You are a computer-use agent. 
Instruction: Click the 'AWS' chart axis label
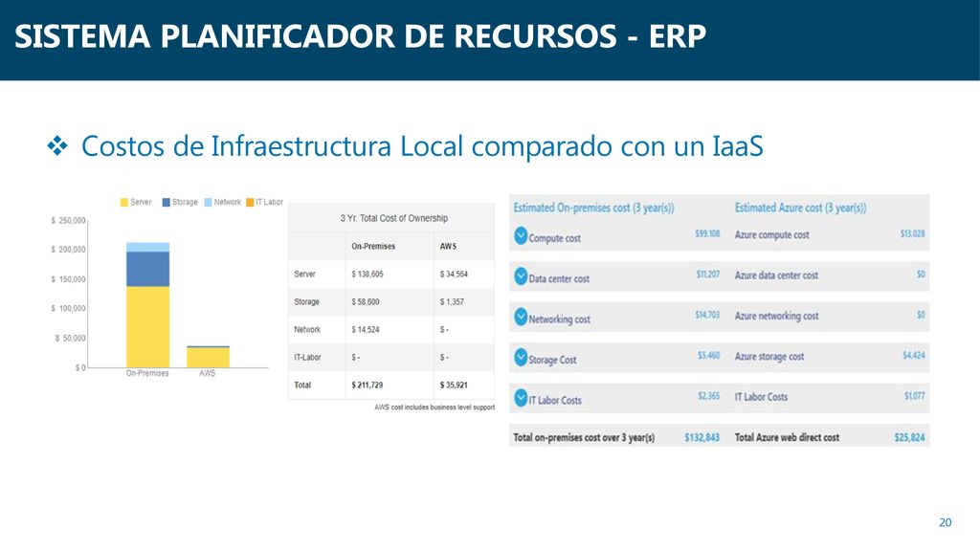(x=208, y=373)
